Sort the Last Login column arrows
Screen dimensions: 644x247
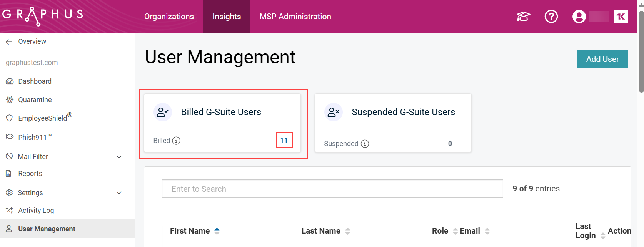603,236
